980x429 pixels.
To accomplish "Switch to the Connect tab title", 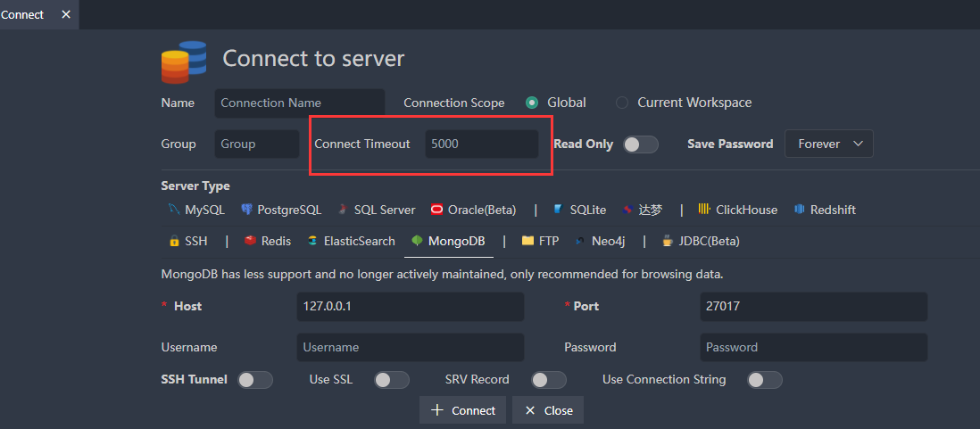I will pos(22,14).
